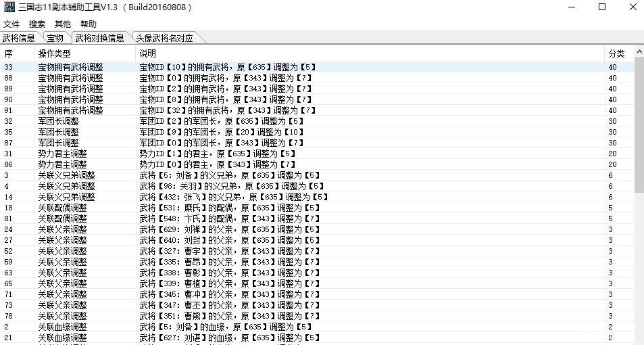Click 分类 value 20 in row 31
The image size is (644, 345).
point(612,154)
